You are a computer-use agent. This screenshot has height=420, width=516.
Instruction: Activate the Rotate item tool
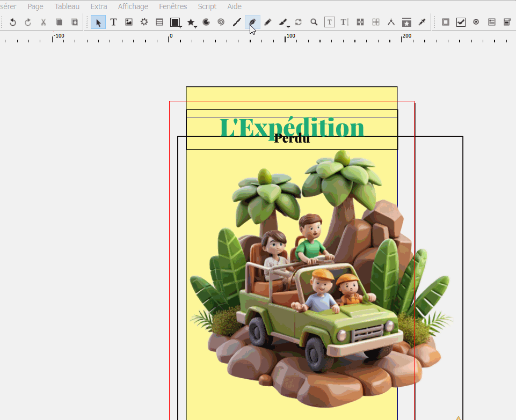299,22
